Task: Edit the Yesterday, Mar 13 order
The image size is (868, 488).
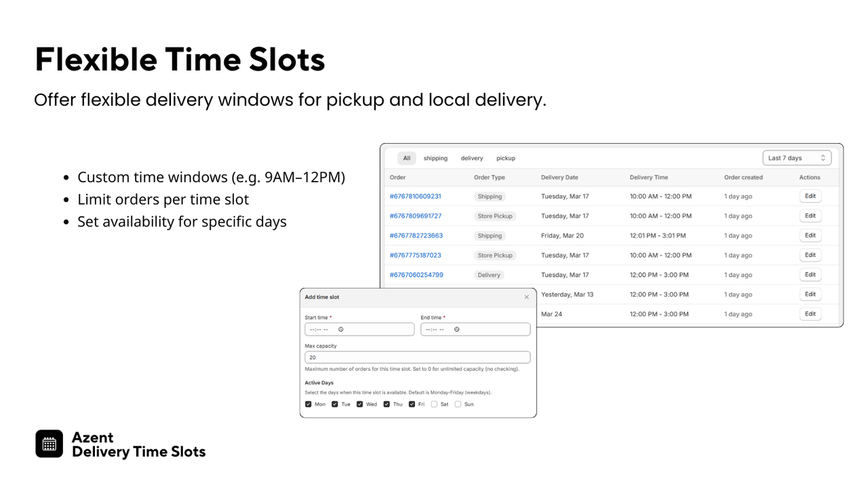Action: click(810, 294)
